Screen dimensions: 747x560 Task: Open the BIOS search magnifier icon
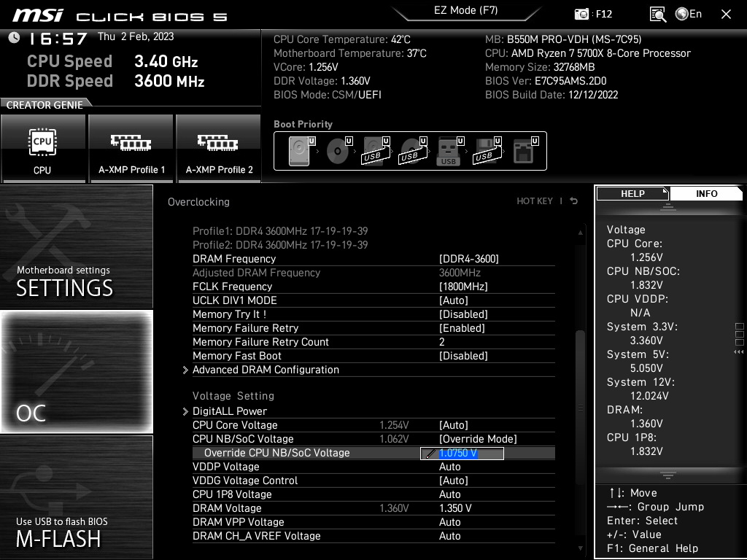point(658,15)
